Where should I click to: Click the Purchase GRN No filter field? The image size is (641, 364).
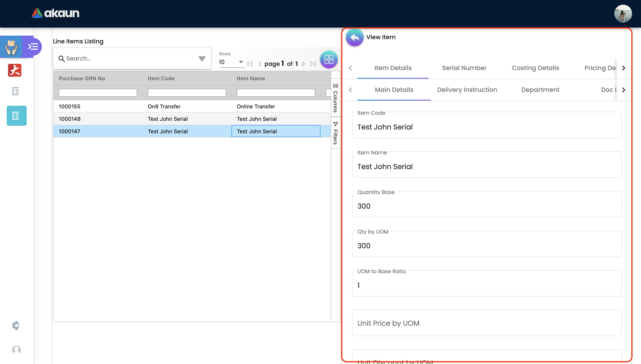click(98, 93)
